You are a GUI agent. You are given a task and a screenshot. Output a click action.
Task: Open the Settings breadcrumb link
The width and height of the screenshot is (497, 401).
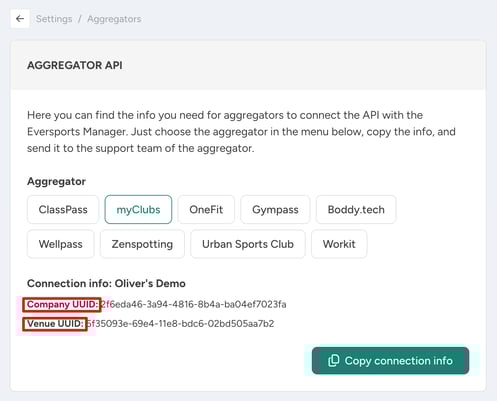pyautogui.click(x=54, y=19)
